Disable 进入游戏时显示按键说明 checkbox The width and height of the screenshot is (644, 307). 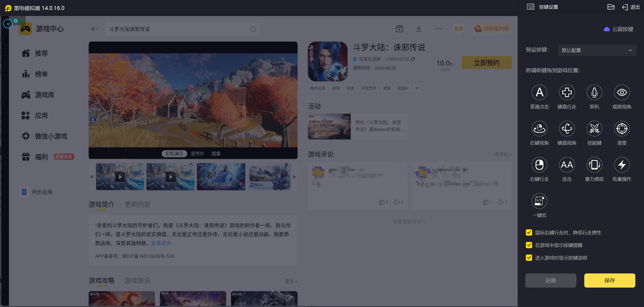click(529, 258)
